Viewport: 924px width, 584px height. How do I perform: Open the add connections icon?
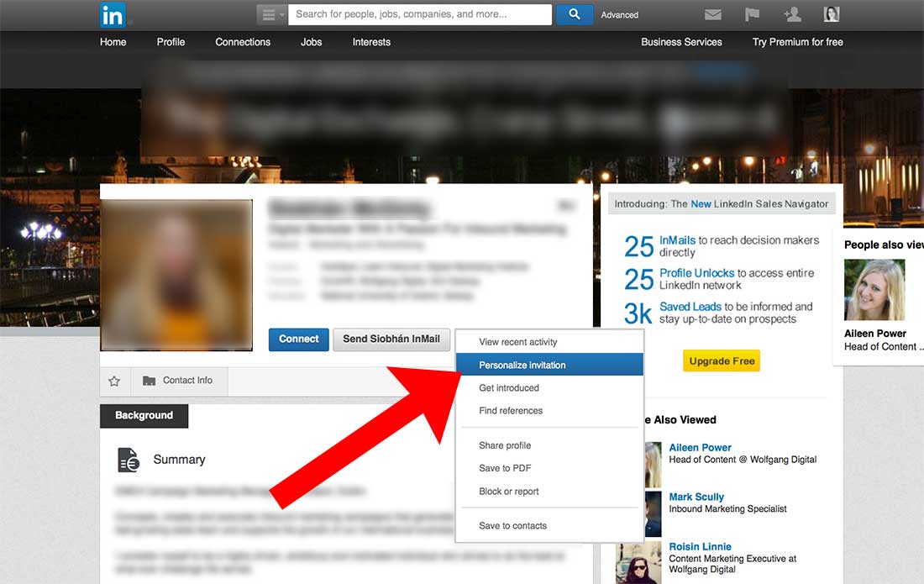coord(791,13)
